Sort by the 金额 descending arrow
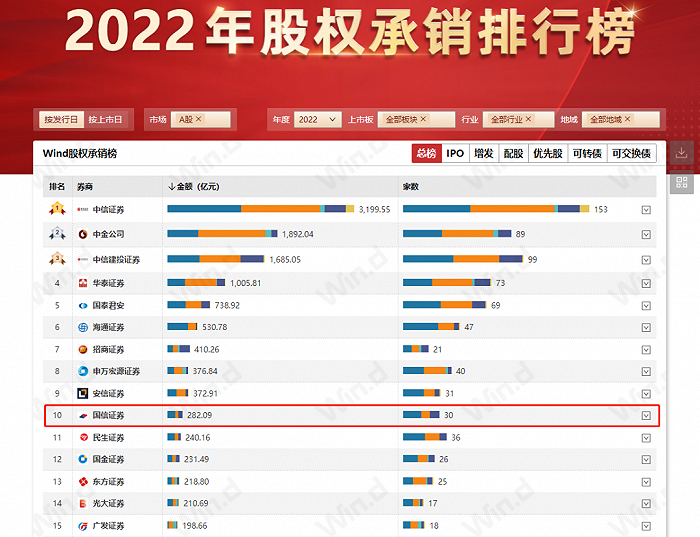This screenshot has height=537, width=700. (171, 187)
